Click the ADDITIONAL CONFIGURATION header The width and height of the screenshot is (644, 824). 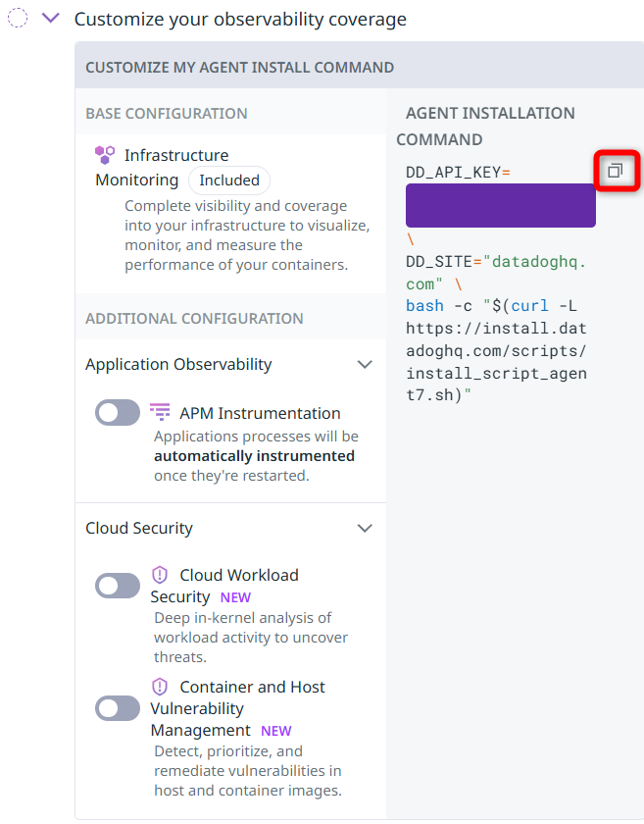194,319
